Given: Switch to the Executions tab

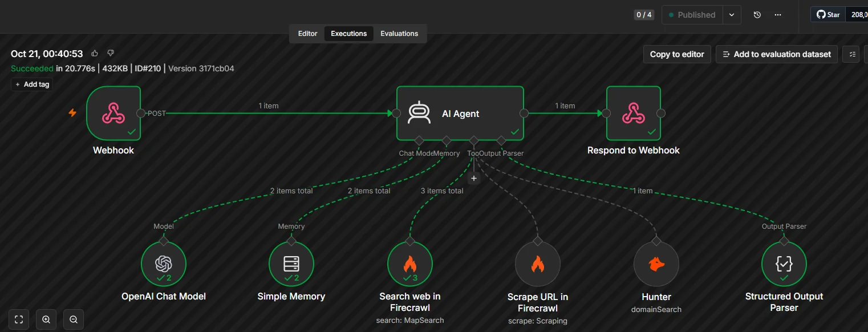Looking at the screenshot, I should 349,34.
